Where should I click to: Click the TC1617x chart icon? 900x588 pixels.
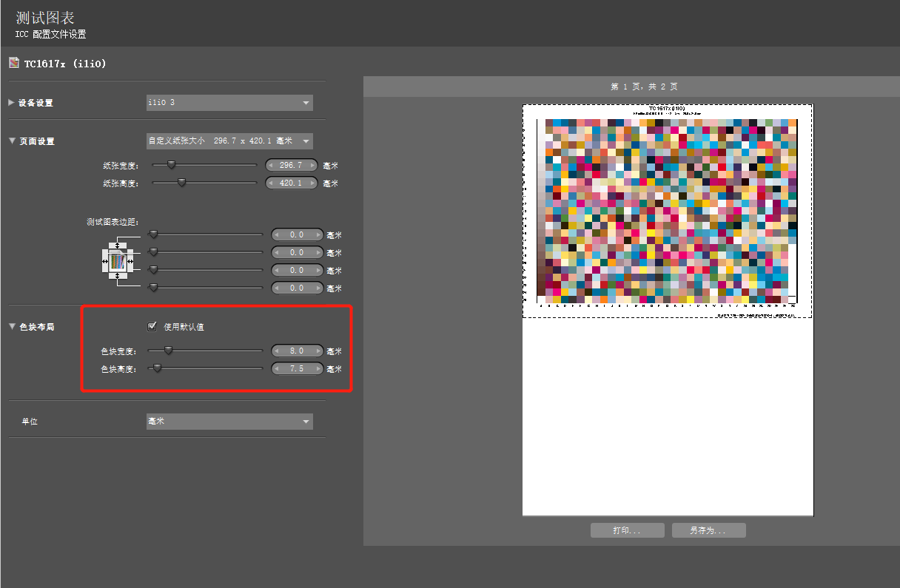click(x=13, y=64)
